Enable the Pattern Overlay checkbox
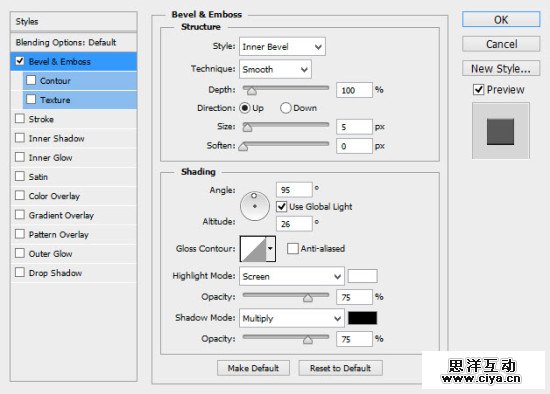550x394 pixels. click(x=20, y=234)
